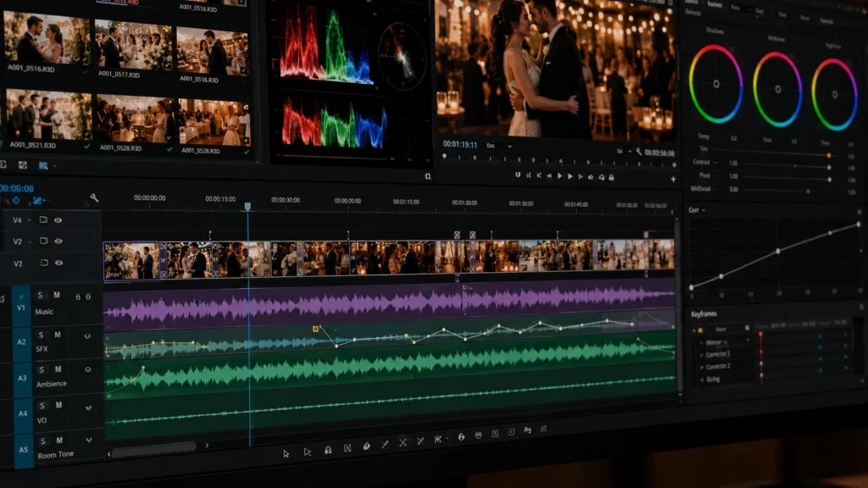Click the timeline playhead handle
Screen dimensions: 868x488
248,207
